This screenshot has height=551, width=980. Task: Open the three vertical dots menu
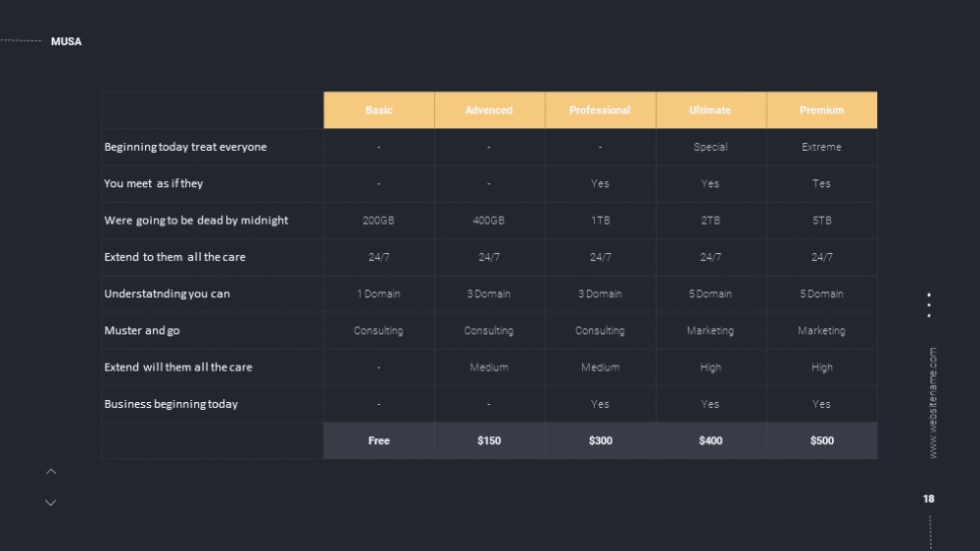(x=929, y=305)
